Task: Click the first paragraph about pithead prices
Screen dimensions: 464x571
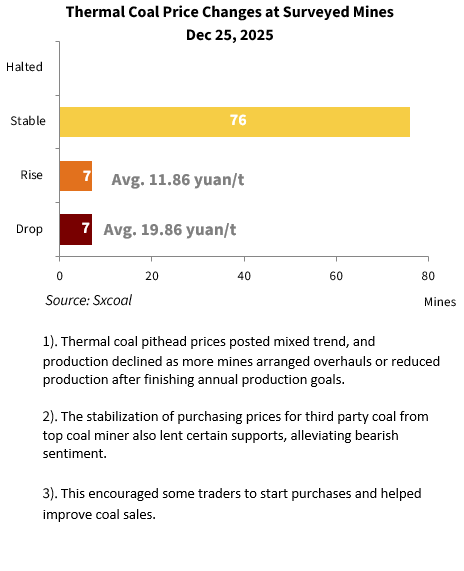Action: [x=241, y=361]
